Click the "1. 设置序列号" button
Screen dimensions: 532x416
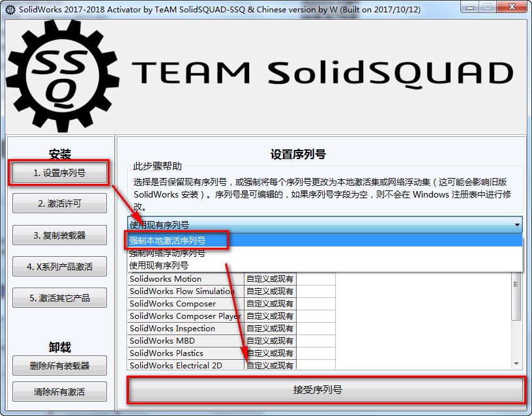59,173
